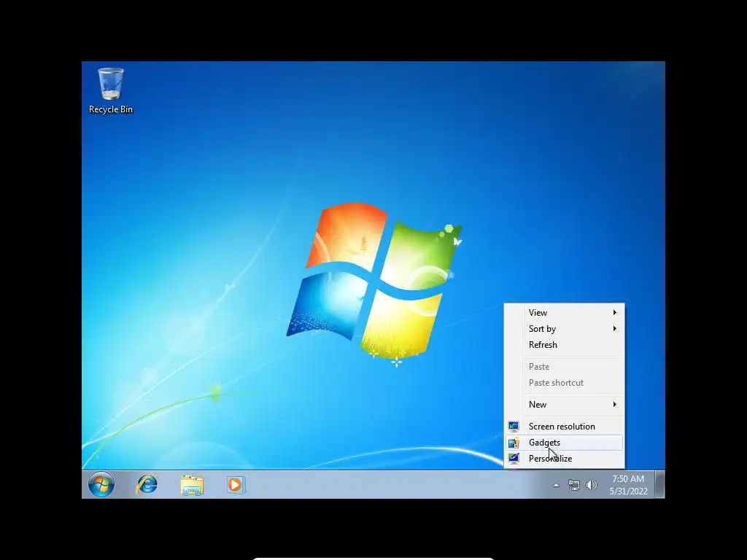Click the Recycle Bin label text
Screen dimensions: 747x560
111,109
